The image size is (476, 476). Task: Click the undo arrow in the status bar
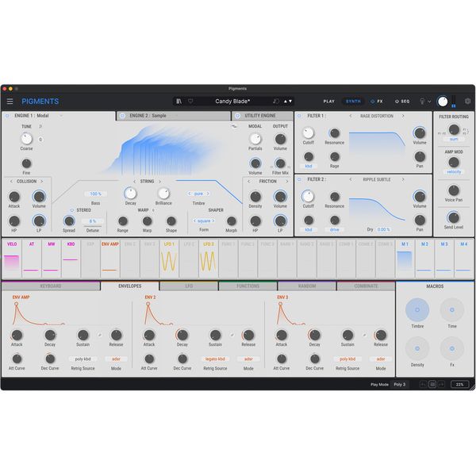point(423,384)
